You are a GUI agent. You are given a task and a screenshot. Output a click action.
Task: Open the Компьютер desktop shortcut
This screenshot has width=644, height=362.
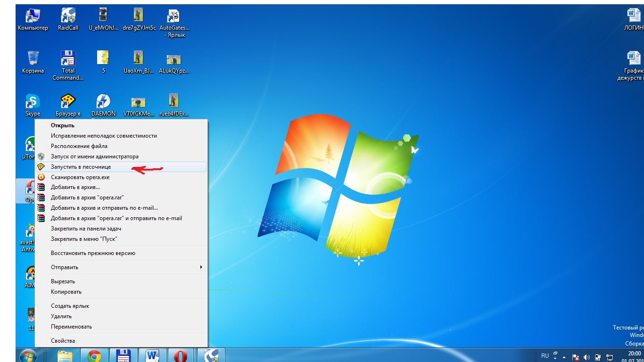click(33, 19)
